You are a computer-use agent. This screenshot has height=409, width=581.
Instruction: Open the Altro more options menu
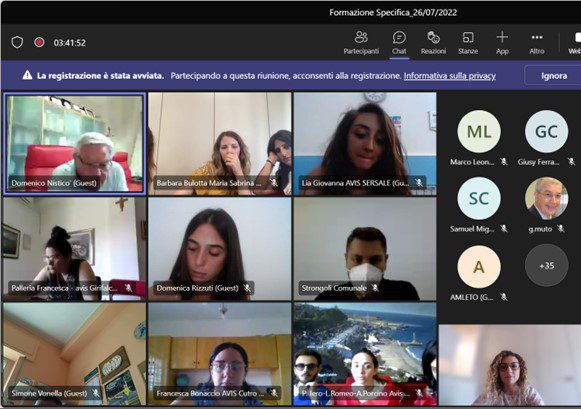tap(537, 43)
